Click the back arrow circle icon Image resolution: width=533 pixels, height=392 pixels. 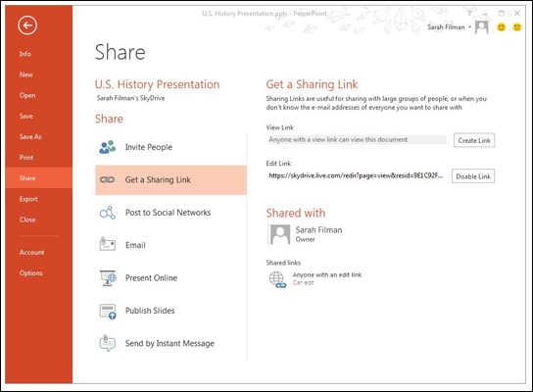27,25
